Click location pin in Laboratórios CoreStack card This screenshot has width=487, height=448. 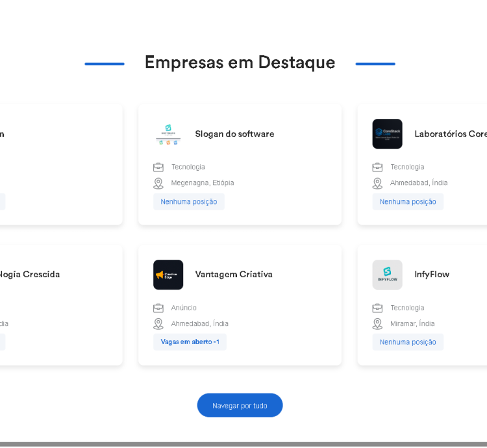tap(377, 183)
